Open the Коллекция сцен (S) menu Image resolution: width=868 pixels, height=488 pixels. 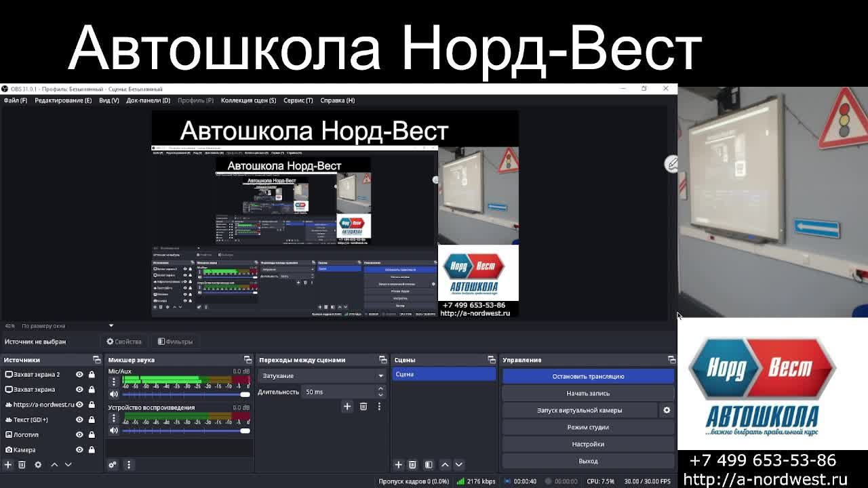pyautogui.click(x=248, y=100)
